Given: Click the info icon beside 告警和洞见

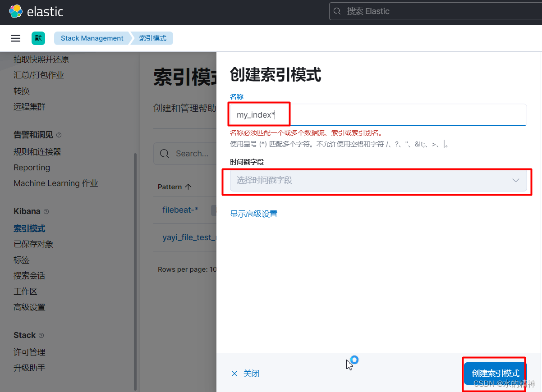Looking at the screenshot, I should 59,135.
